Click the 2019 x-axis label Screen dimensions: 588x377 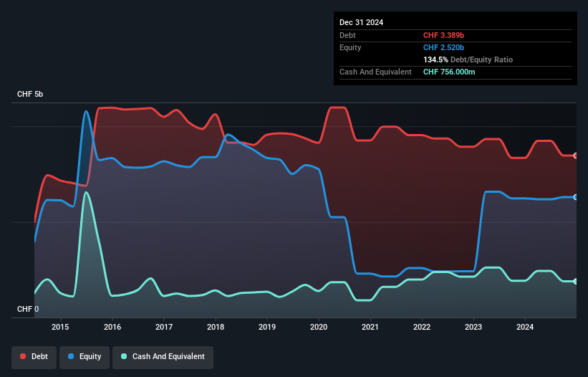(267, 327)
